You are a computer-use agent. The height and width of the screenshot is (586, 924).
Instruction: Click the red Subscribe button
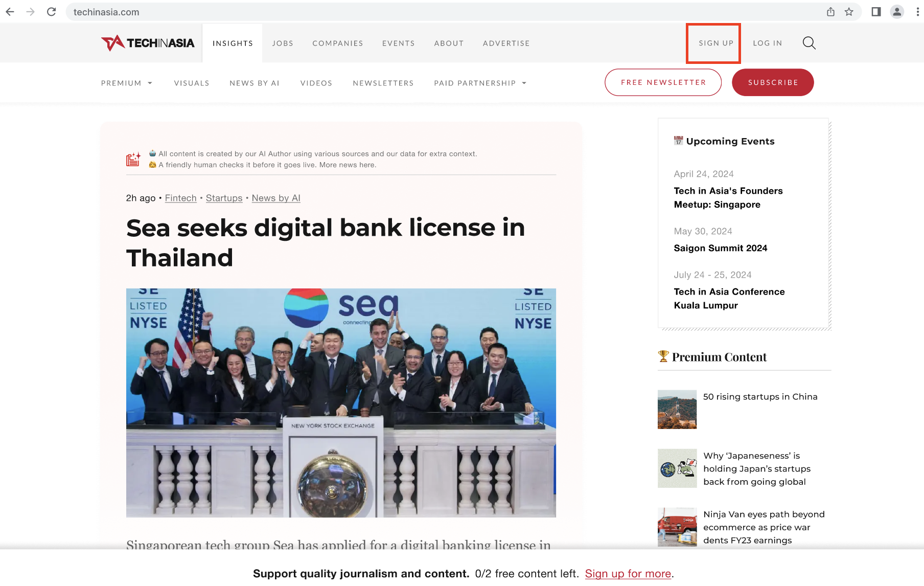coord(773,82)
